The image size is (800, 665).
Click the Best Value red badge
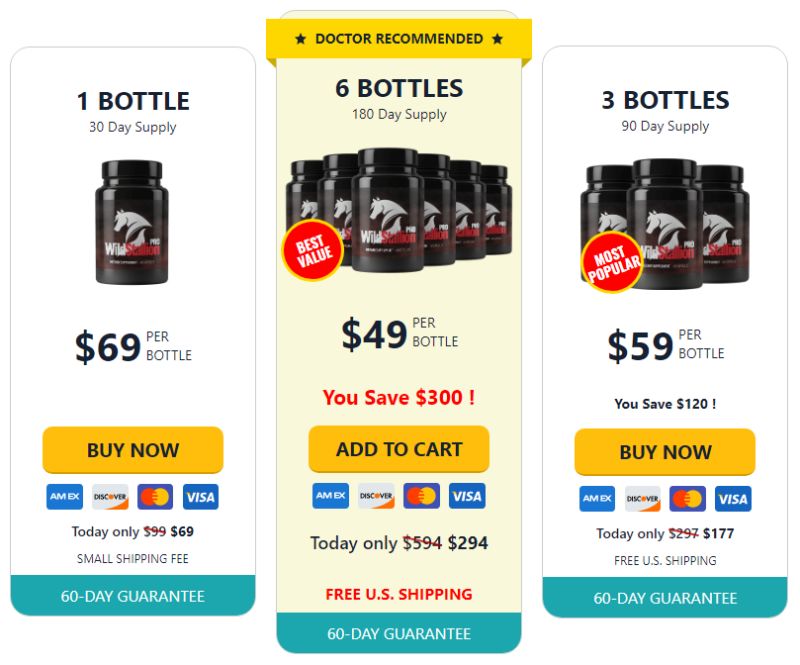click(x=313, y=250)
